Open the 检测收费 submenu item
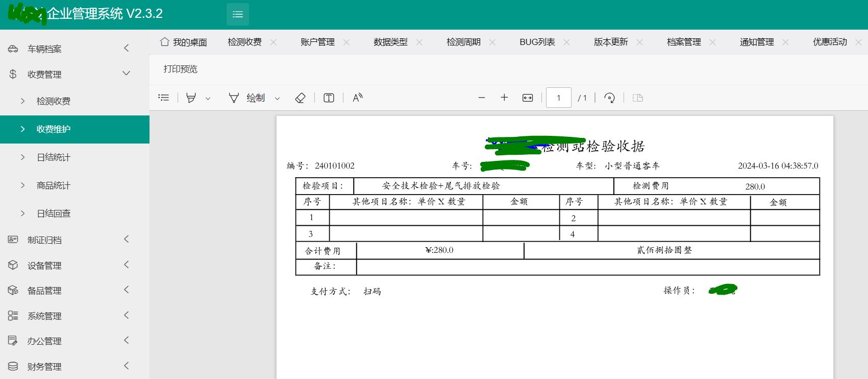Screen dimensions: 868x379 point(75,101)
